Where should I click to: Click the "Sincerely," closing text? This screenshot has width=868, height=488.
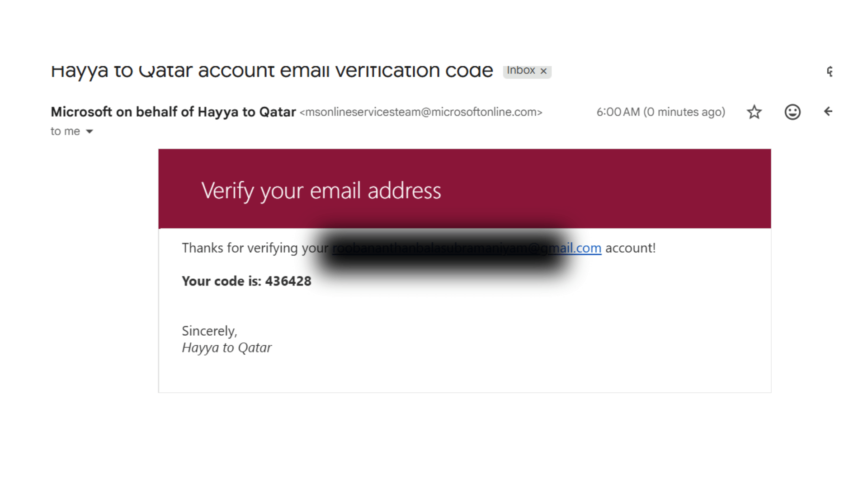tap(209, 331)
